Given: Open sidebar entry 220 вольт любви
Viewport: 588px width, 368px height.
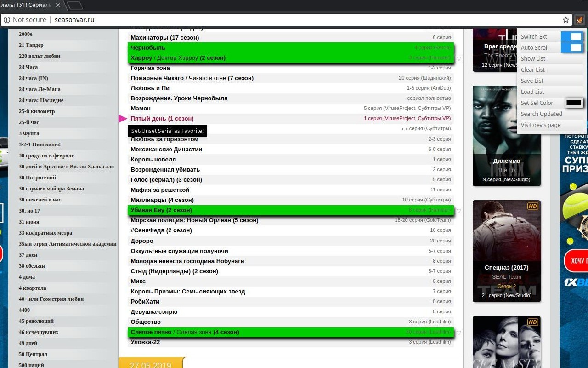Looking at the screenshot, I should pos(40,56).
